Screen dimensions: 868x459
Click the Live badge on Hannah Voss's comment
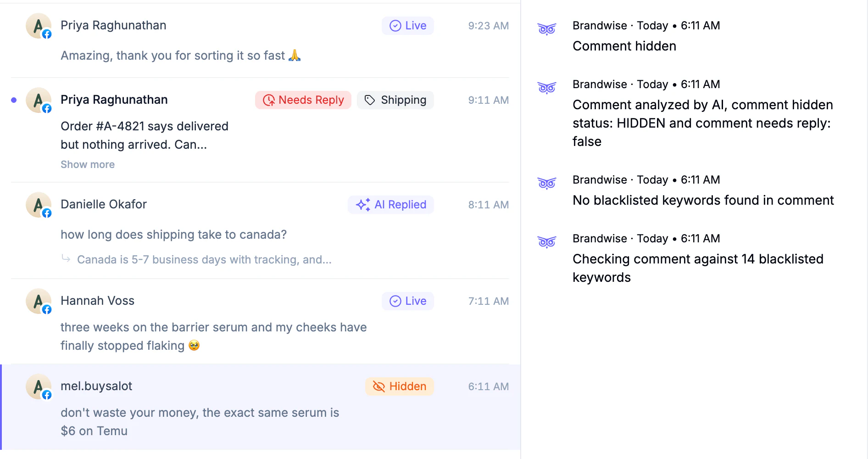(x=408, y=301)
